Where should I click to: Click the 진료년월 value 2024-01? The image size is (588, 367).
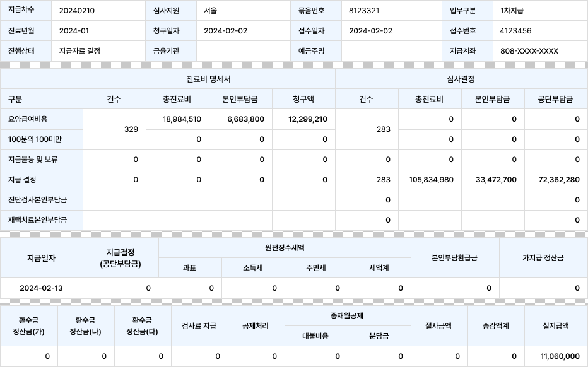[74, 31]
